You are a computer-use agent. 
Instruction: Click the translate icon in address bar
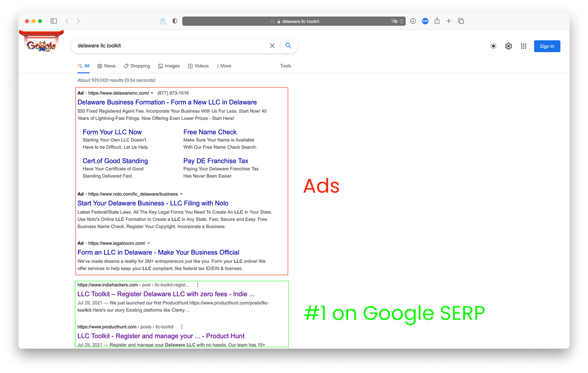(x=394, y=21)
